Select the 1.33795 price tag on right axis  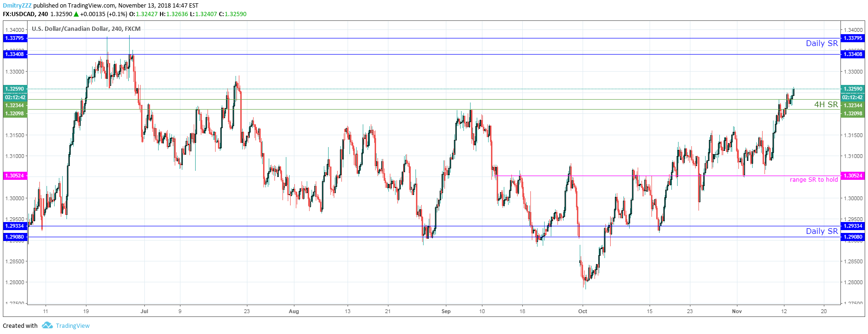pyautogui.click(x=853, y=38)
